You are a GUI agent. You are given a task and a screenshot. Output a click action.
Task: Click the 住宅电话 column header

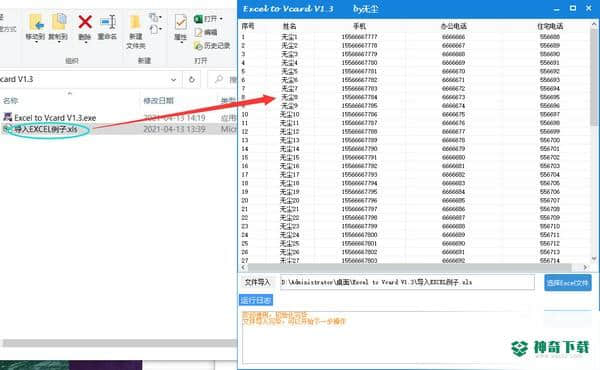click(550, 26)
